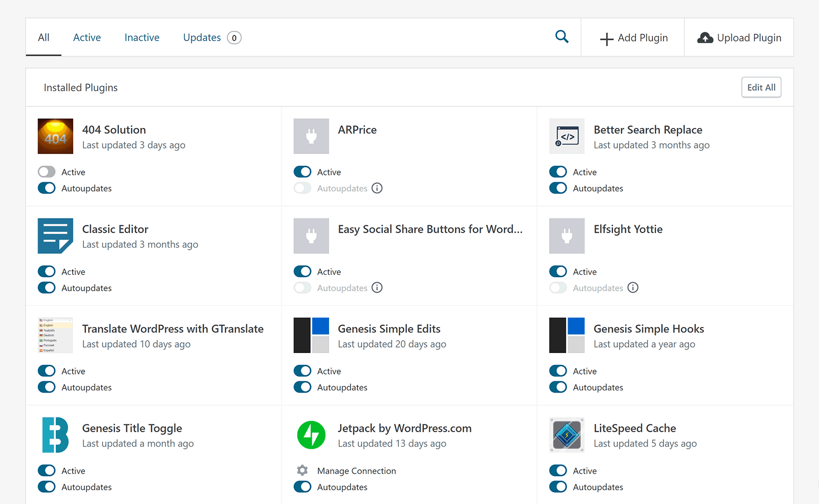
Task: Click the info icon beside Easy Social Share Autoupdates
Action: [x=377, y=288]
